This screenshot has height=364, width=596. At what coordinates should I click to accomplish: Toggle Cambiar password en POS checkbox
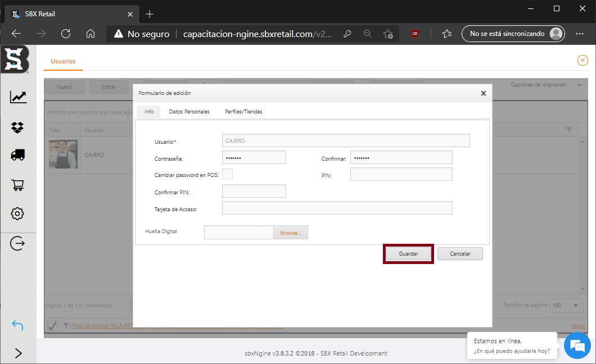(x=227, y=174)
